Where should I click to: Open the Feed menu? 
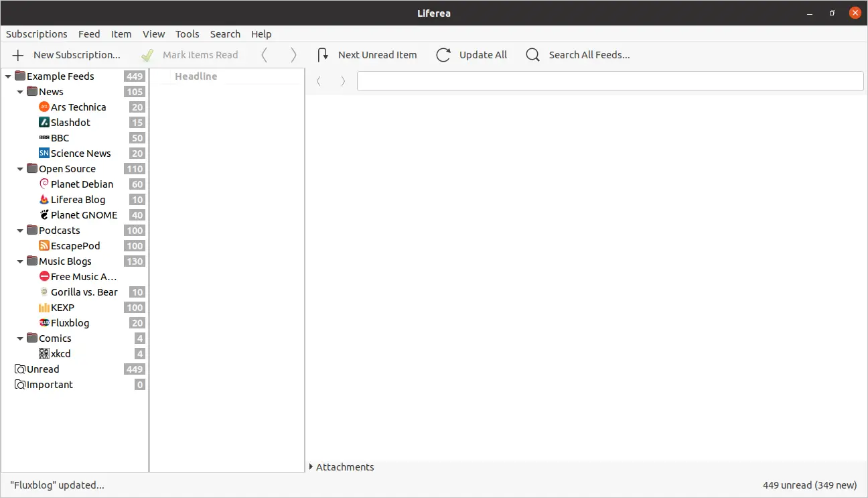[x=89, y=34]
